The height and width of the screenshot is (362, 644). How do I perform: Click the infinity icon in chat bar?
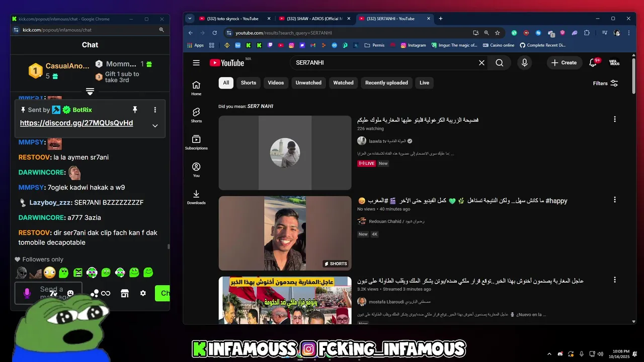tap(106, 293)
